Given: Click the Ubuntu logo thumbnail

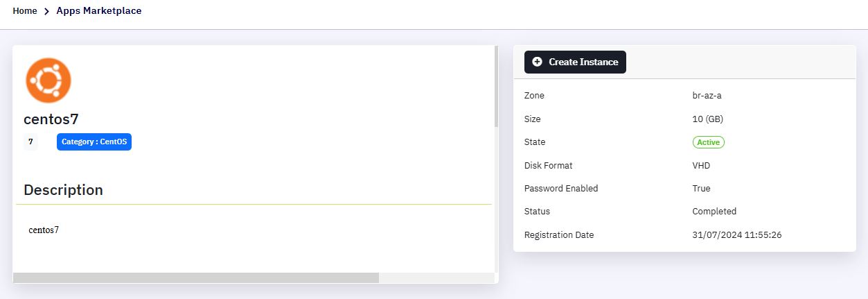Looking at the screenshot, I should point(48,80).
